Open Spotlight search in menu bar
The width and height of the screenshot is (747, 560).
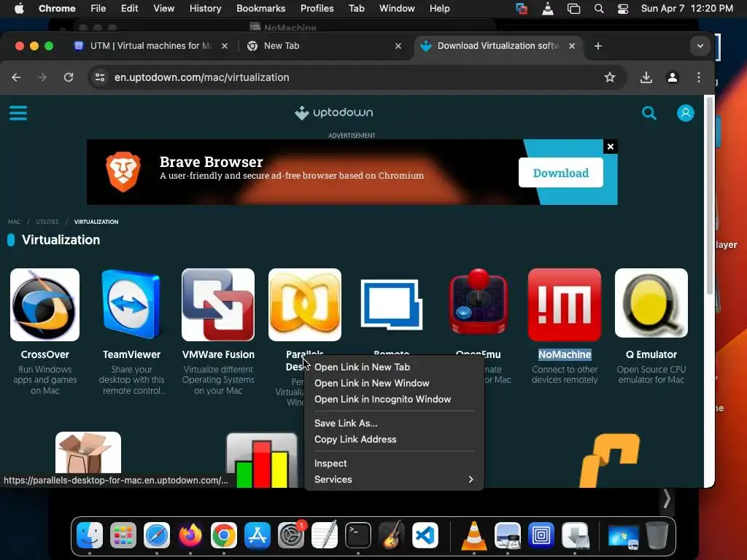pos(599,8)
